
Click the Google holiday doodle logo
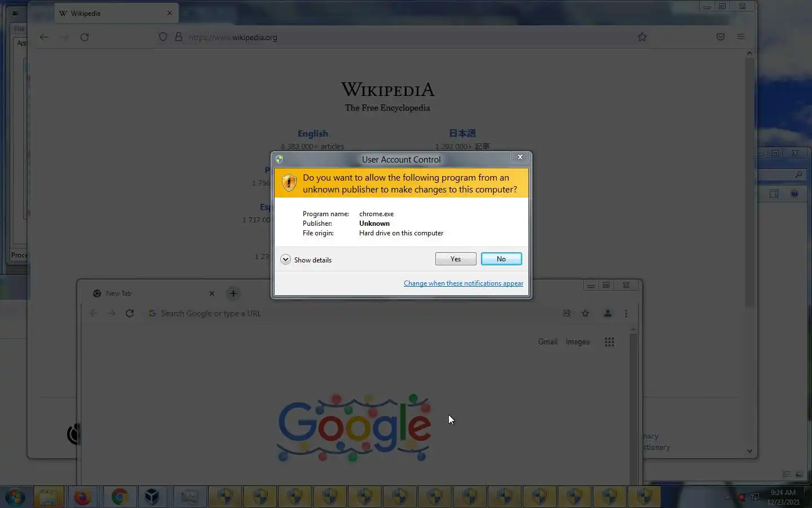coord(354,428)
